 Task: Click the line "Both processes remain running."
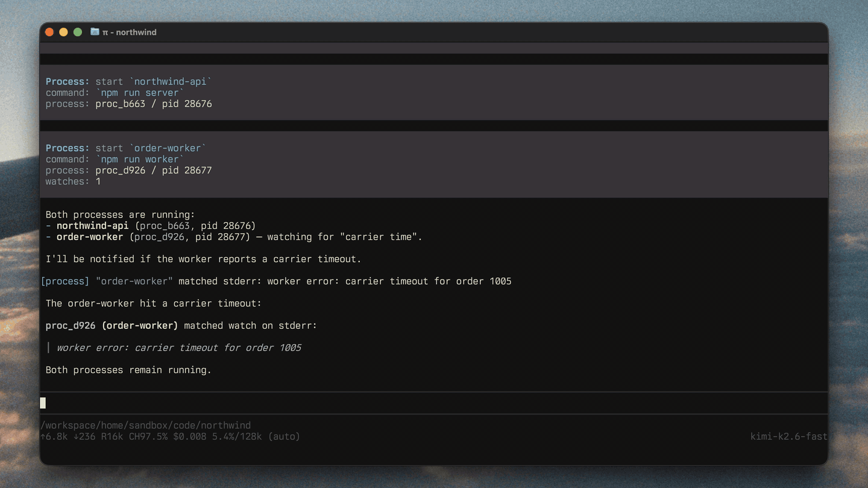coord(129,370)
